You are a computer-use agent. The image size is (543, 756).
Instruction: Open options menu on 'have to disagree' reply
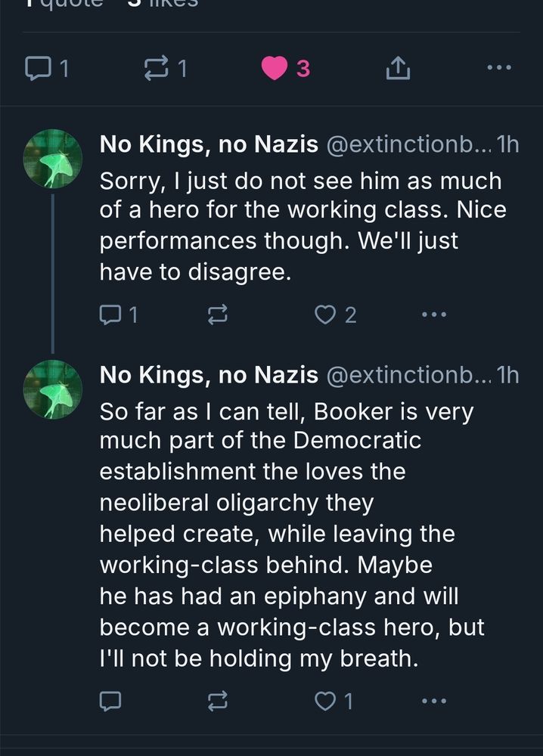[433, 314]
